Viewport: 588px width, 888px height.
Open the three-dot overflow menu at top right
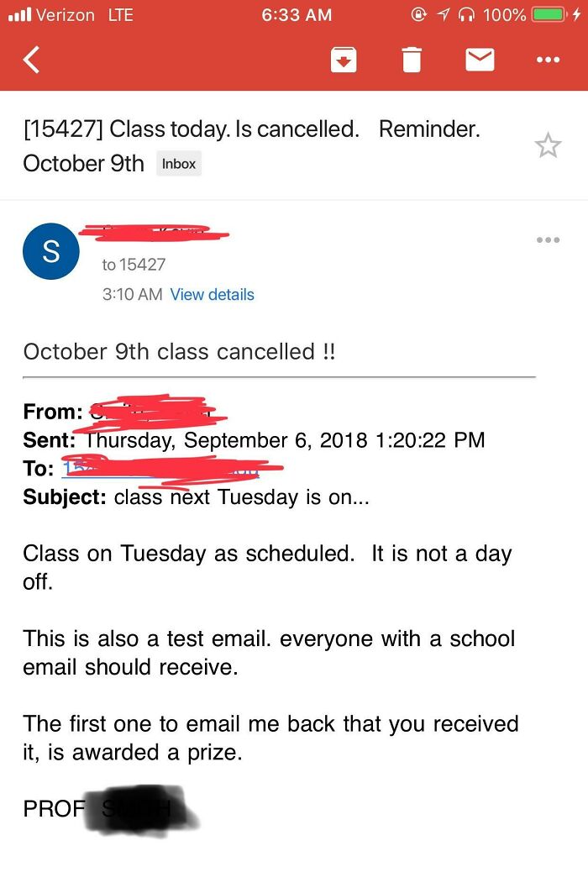click(549, 60)
